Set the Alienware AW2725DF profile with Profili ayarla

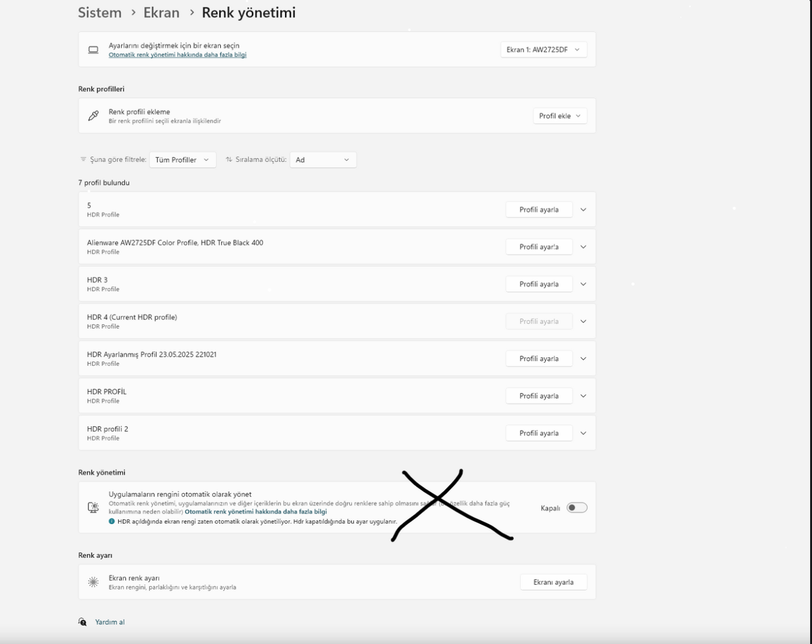coord(539,247)
